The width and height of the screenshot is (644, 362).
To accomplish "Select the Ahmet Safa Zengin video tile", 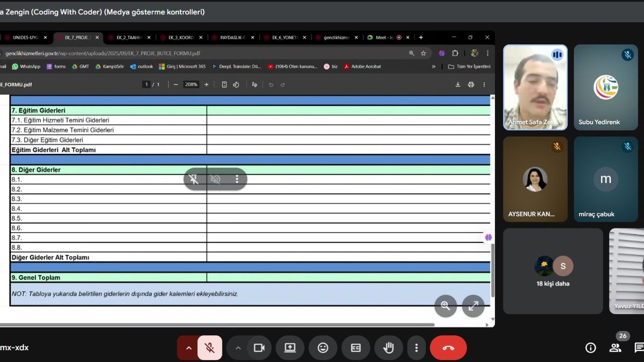I will 535,87.
